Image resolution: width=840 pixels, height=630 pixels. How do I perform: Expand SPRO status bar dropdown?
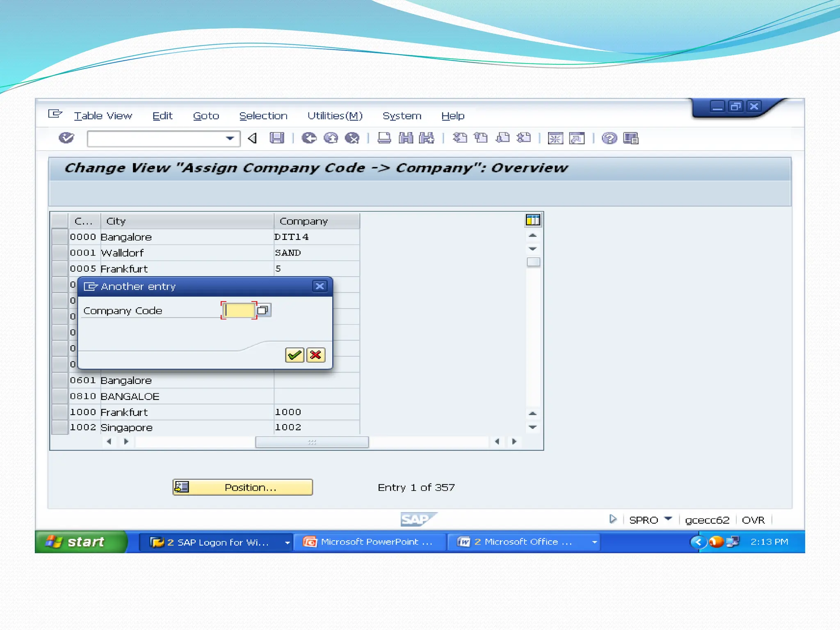[x=668, y=519]
